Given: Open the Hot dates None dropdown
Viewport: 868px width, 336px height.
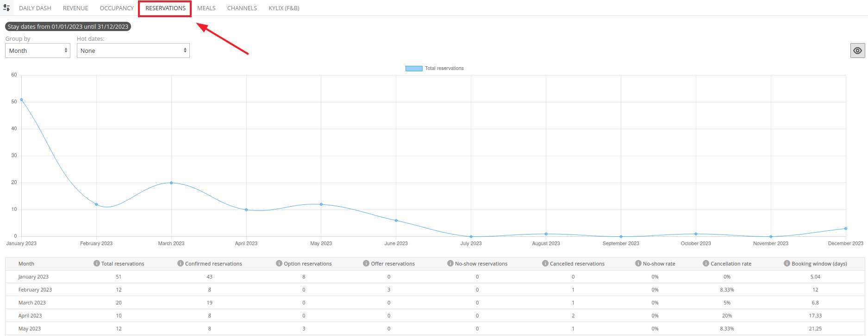Looking at the screenshot, I should [x=133, y=51].
